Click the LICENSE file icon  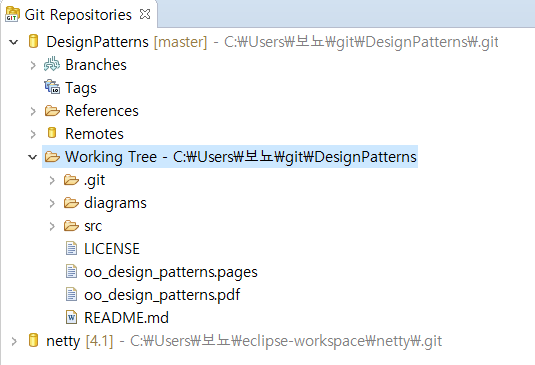71,248
